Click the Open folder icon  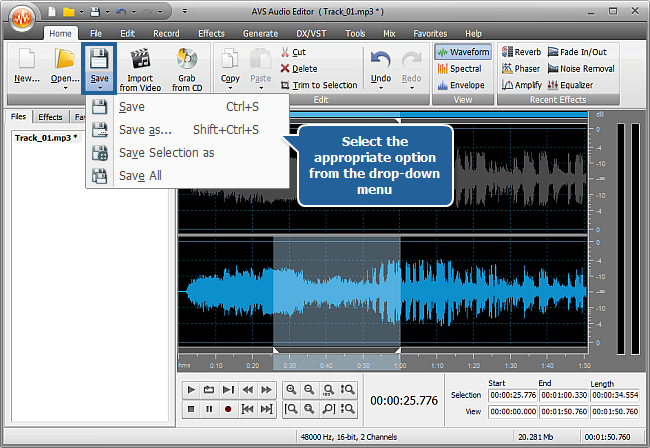(x=65, y=59)
